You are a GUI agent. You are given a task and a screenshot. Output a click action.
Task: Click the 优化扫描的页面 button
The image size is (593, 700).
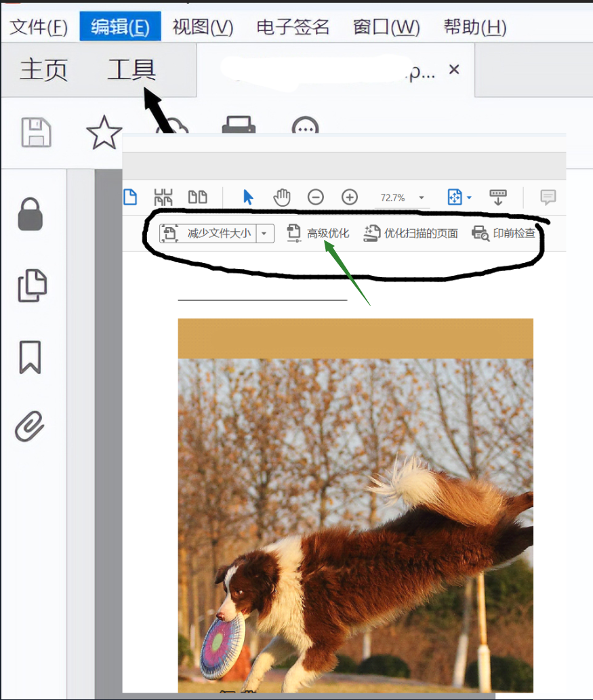click(x=411, y=233)
